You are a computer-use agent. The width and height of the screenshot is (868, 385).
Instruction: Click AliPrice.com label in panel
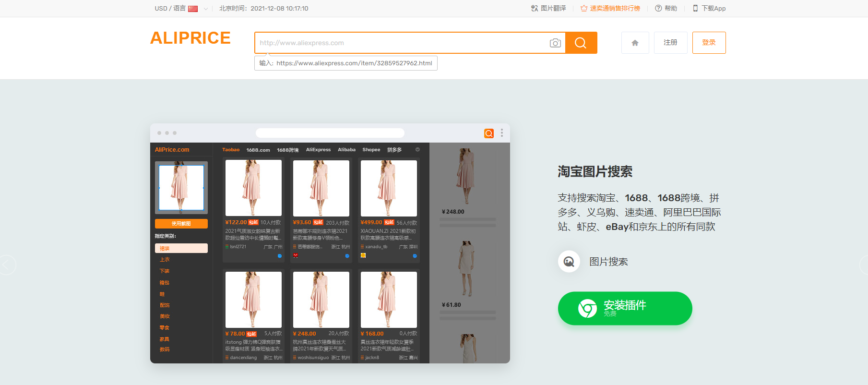click(x=172, y=150)
